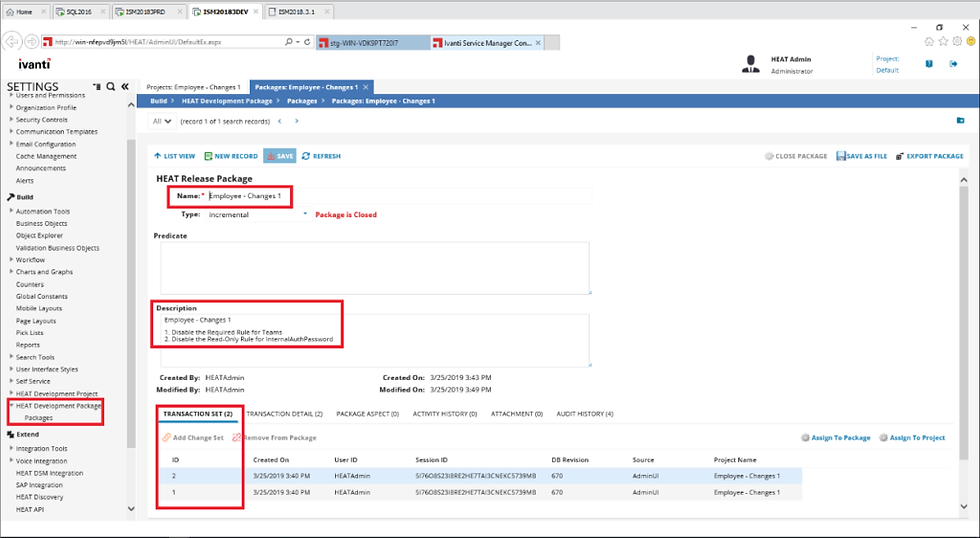
Task: Select transaction row with ID 2
Action: point(478,476)
